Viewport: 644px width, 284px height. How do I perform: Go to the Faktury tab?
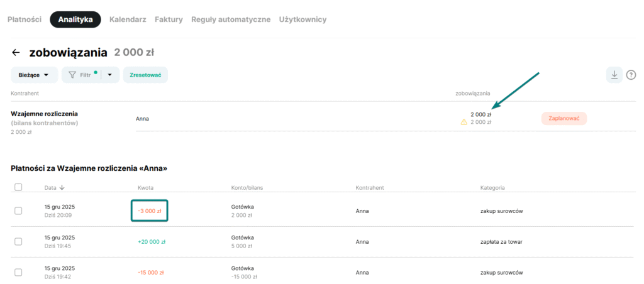click(x=169, y=19)
